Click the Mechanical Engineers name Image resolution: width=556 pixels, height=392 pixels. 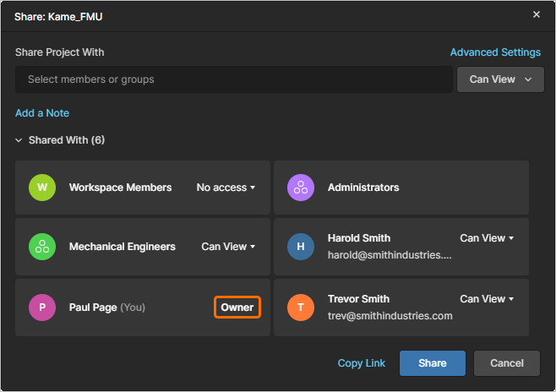tap(123, 247)
